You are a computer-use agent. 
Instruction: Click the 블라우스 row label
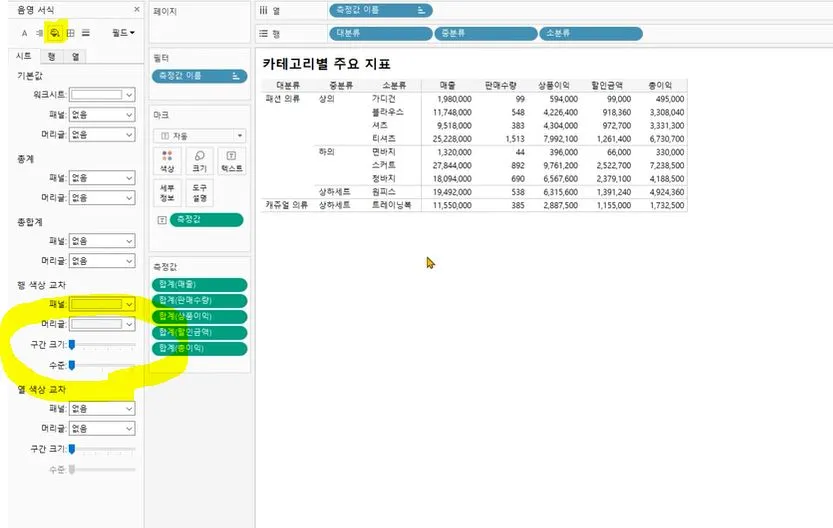coord(388,112)
